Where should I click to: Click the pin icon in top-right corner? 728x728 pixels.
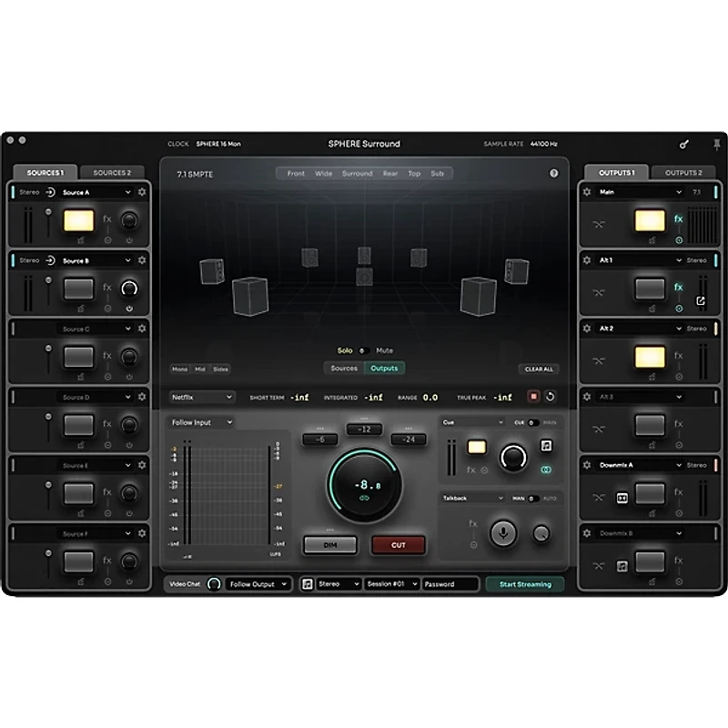[x=716, y=144]
